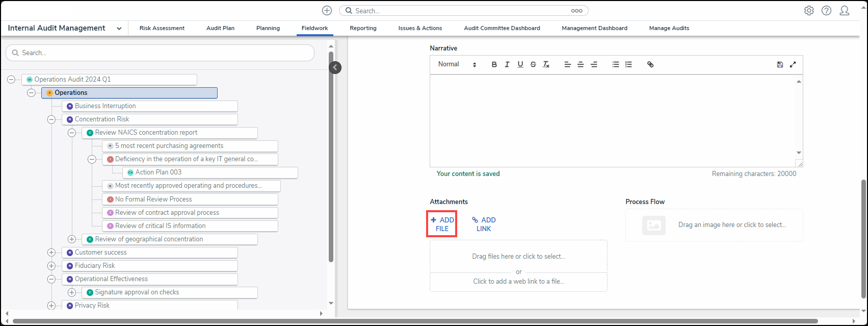868x326 pixels.
Task: Apply italic formatting in Narrative toolbar
Action: (x=507, y=65)
